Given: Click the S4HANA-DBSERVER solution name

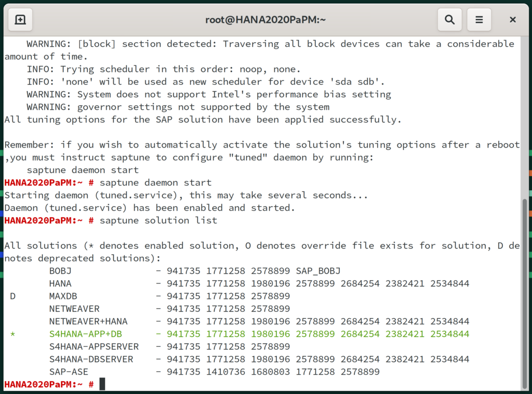Looking at the screenshot, I should pyautogui.click(x=91, y=359).
